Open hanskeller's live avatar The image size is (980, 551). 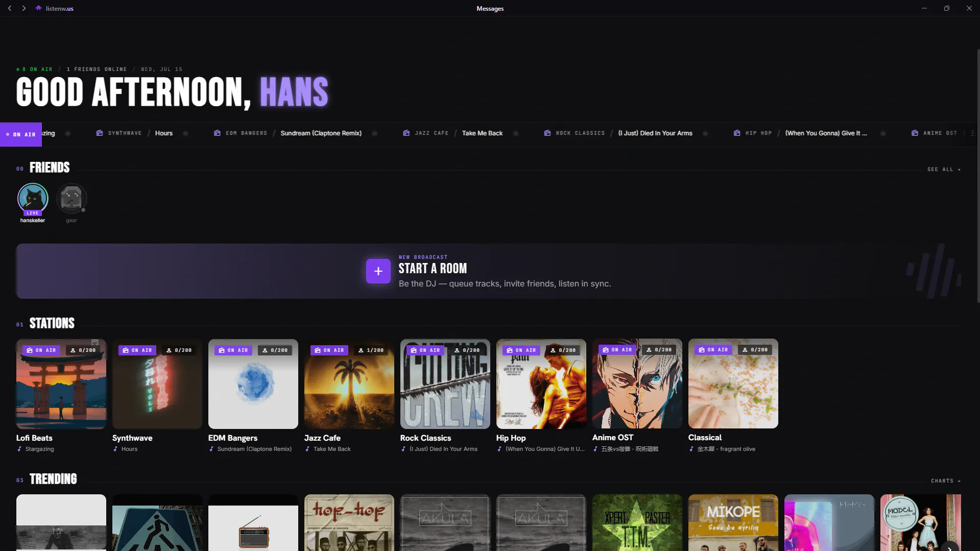coord(33,199)
